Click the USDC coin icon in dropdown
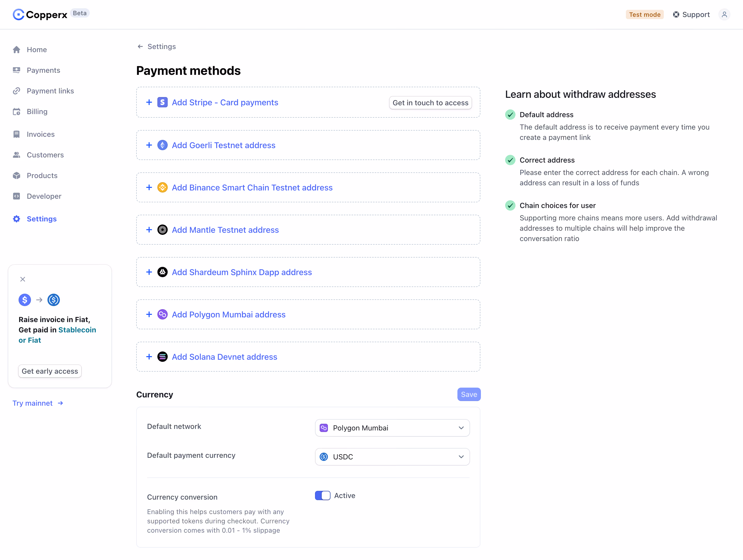The height and width of the screenshot is (560, 743). (x=324, y=457)
